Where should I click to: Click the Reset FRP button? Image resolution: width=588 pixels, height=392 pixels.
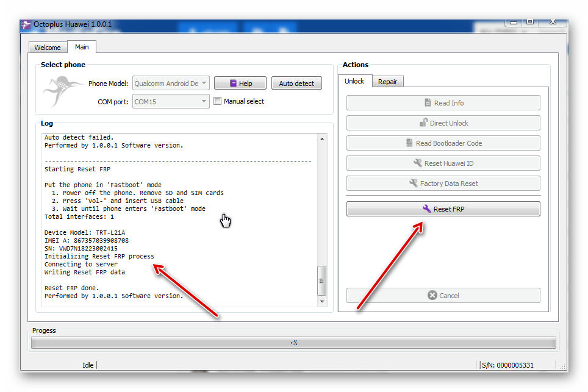pyautogui.click(x=443, y=208)
